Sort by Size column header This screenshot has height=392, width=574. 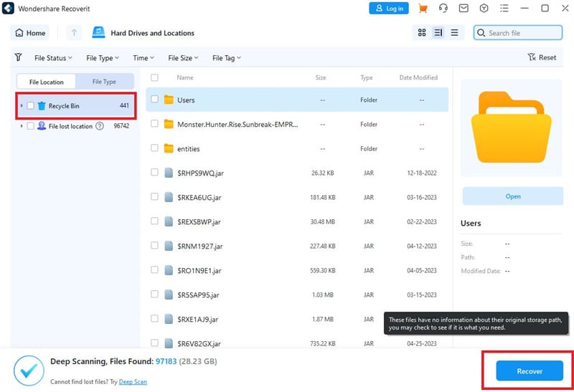[x=321, y=77]
